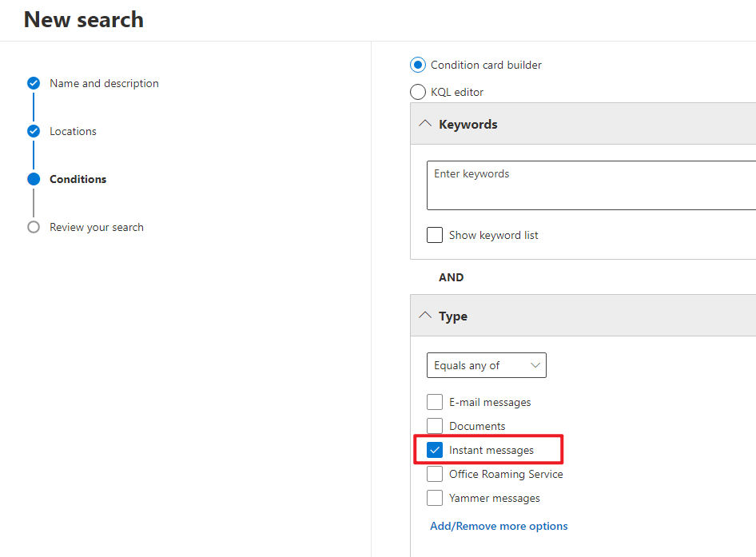The width and height of the screenshot is (756, 557).
Task: Enable Office Roaming Service filtering
Action: tap(435, 474)
